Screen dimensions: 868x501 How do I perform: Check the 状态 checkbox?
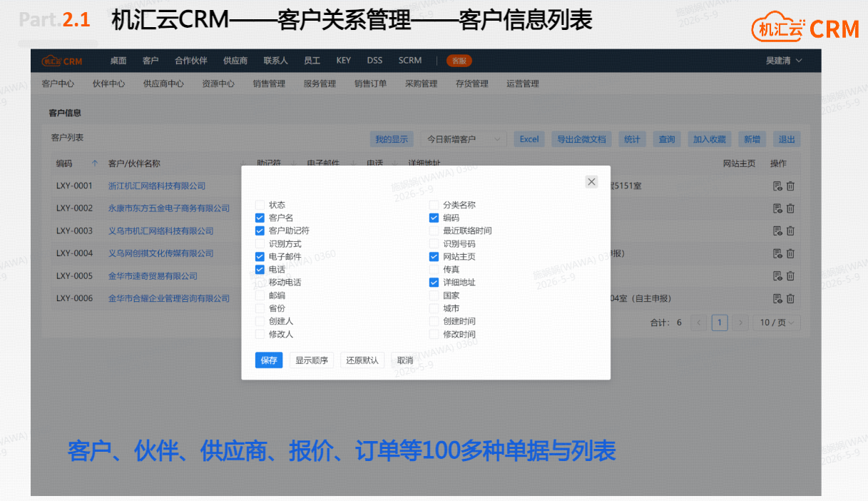coord(260,205)
